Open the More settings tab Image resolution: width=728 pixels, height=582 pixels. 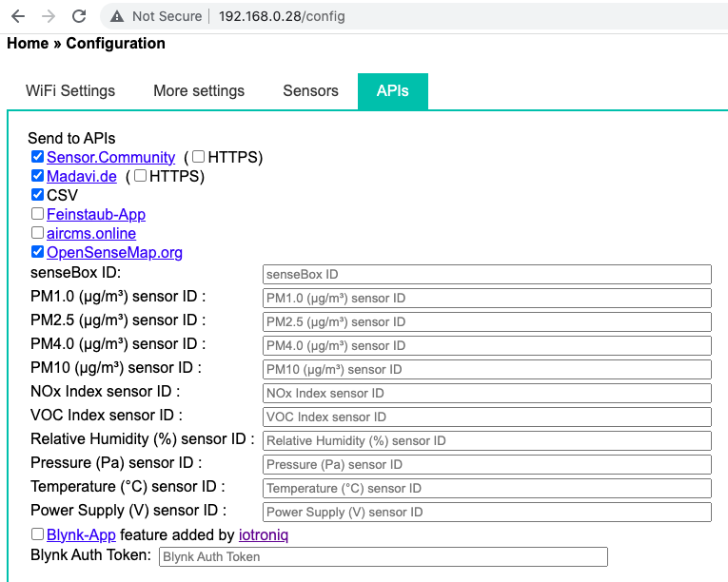(199, 91)
